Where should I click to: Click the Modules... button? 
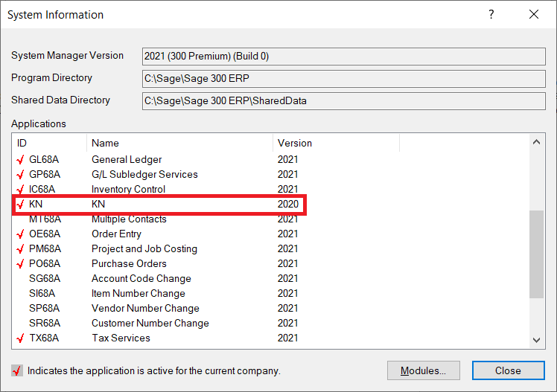[424, 370]
